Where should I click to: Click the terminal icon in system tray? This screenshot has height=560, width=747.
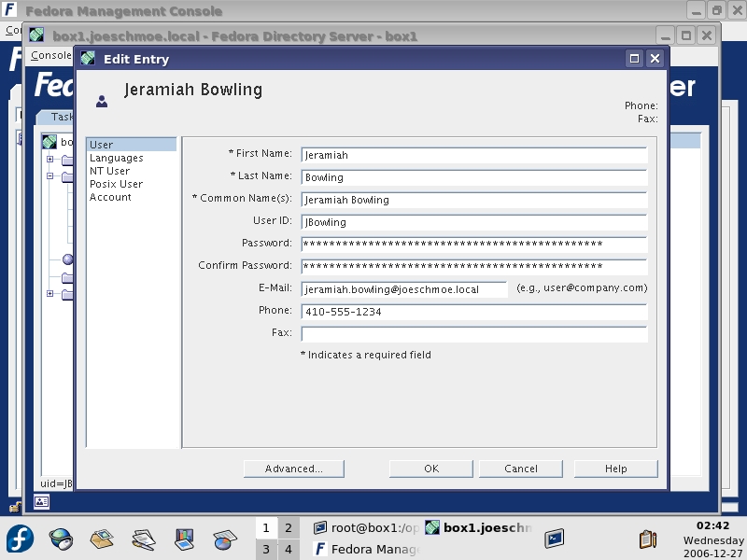click(x=555, y=538)
